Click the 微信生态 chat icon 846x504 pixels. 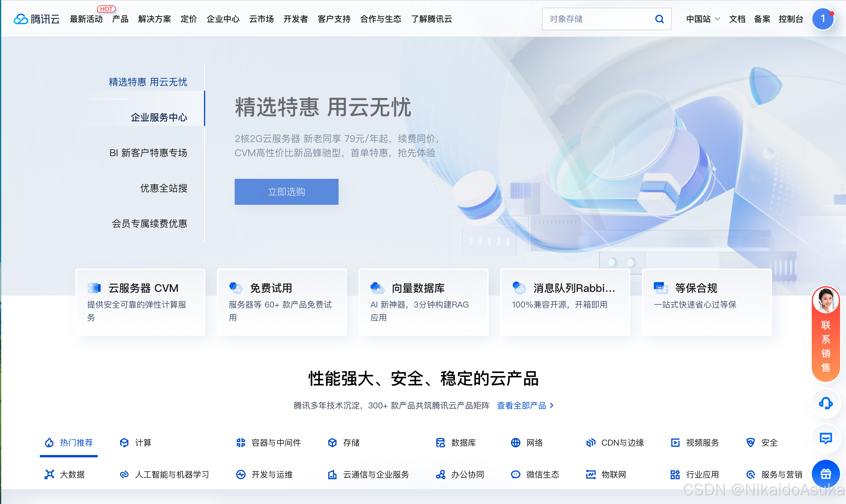coord(516,474)
